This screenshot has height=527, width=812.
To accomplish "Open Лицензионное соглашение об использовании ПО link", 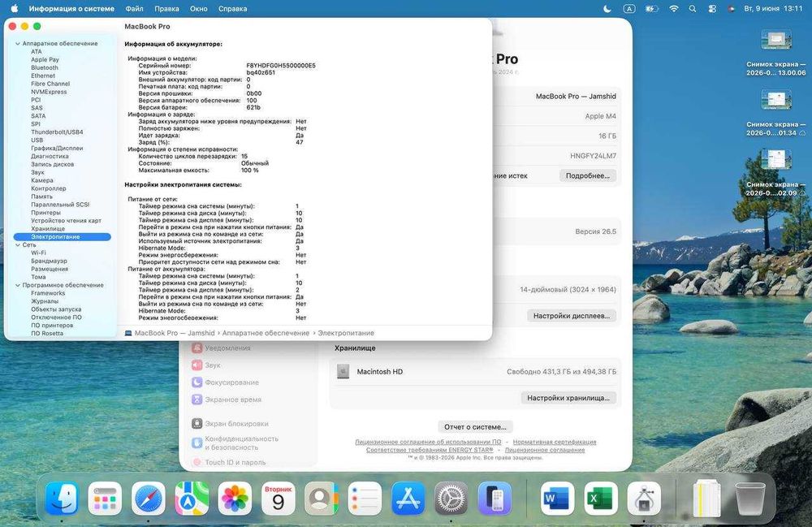I will click(428, 442).
